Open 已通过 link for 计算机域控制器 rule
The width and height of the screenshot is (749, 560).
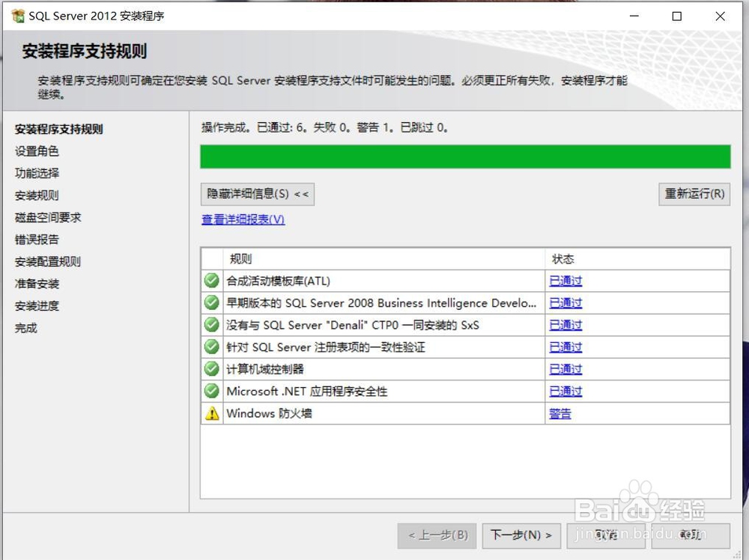(x=565, y=369)
